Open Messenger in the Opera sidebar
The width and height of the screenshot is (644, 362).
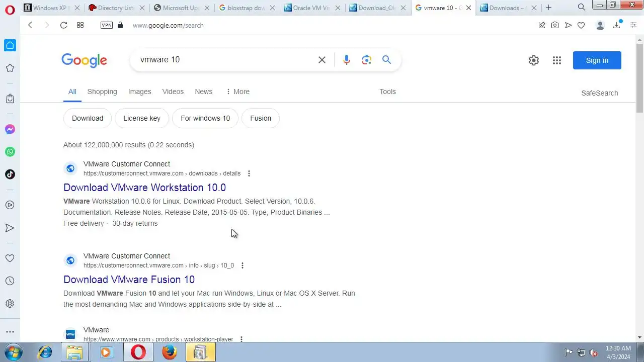pos(10,129)
